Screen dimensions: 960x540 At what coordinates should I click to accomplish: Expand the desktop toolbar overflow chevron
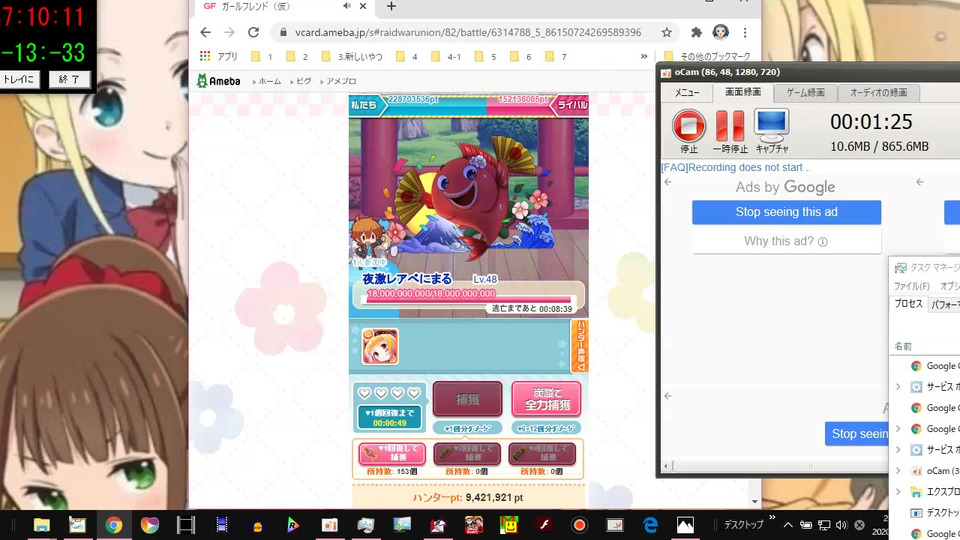pos(772,517)
